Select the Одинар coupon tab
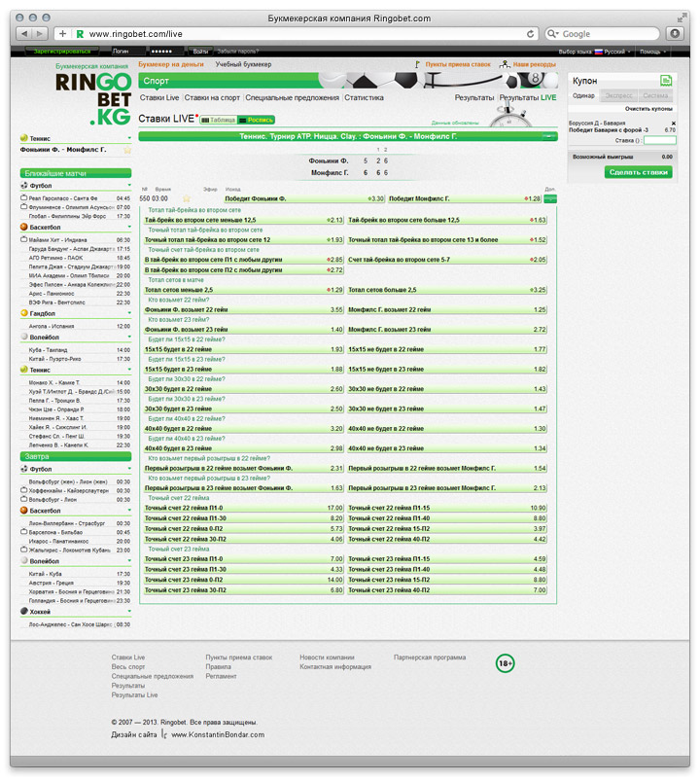Viewport: 700px width, 782px height. coord(583,95)
